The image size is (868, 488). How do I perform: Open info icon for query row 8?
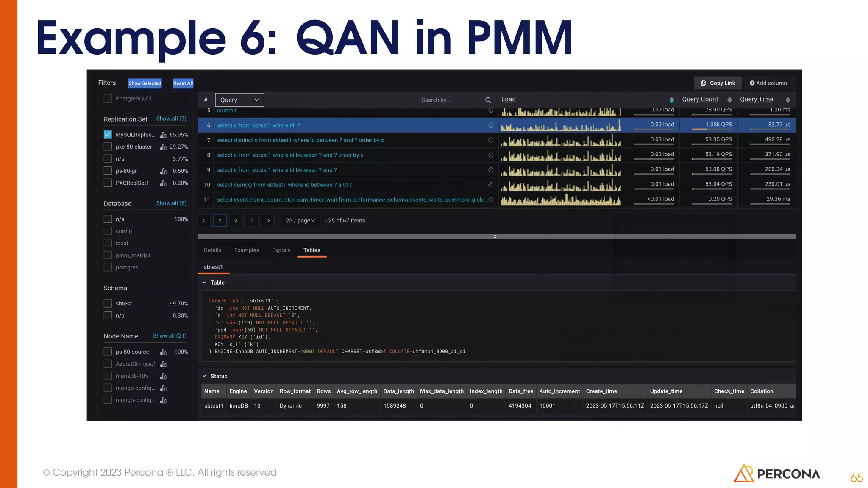[491, 155]
